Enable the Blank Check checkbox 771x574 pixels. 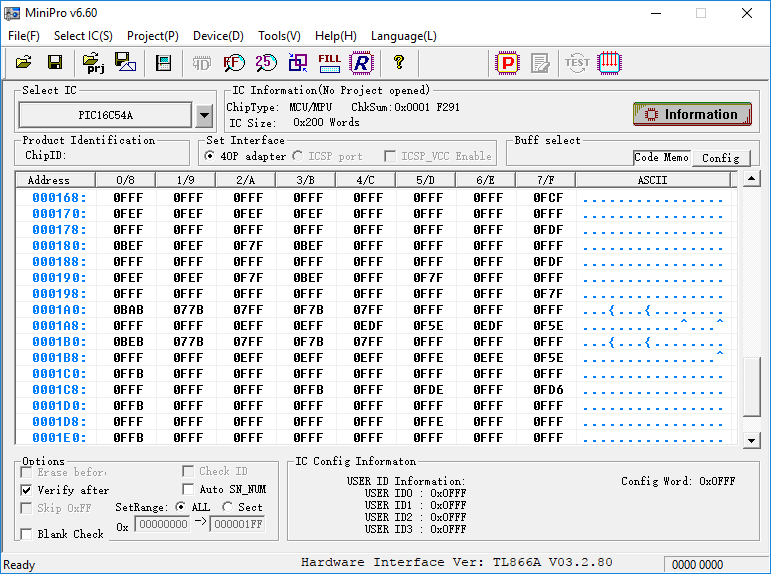point(26,534)
